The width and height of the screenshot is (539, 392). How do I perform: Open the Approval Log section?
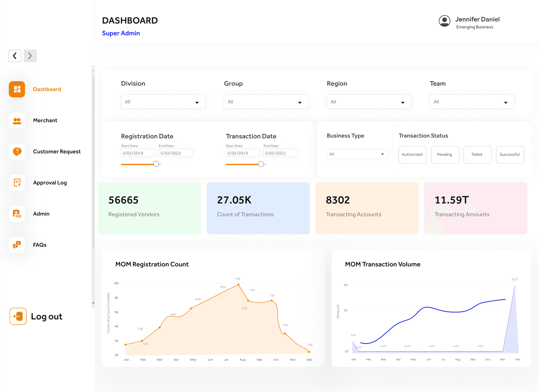pyautogui.click(x=50, y=183)
